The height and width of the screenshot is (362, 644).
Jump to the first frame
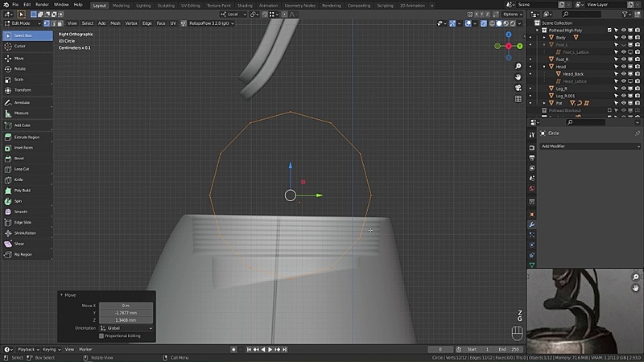click(x=249, y=349)
